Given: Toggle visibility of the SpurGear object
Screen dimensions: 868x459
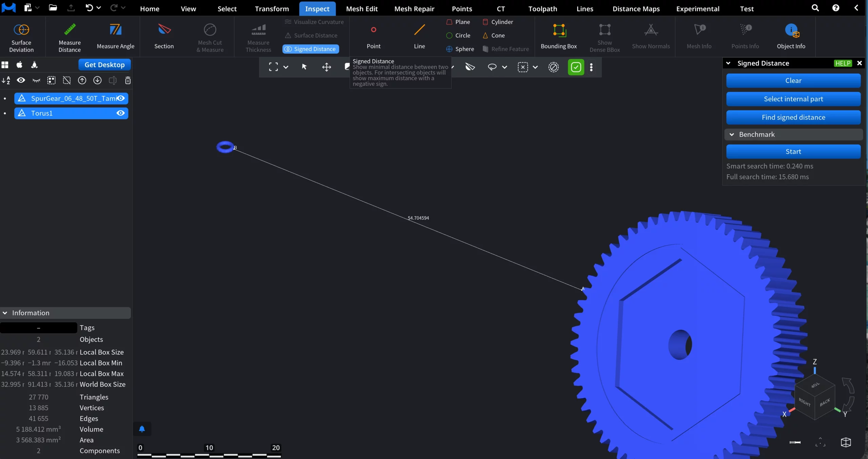Looking at the screenshot, I should [x=121, y=98].
